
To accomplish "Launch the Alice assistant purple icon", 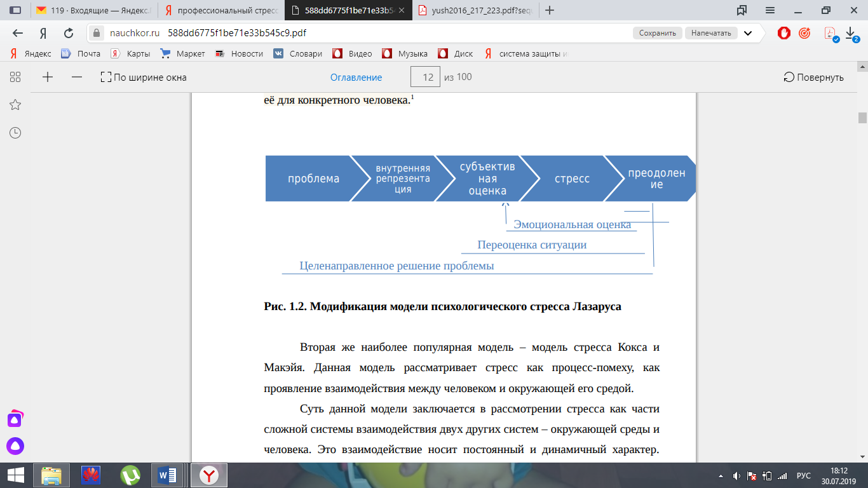I will tap(15, 445).
